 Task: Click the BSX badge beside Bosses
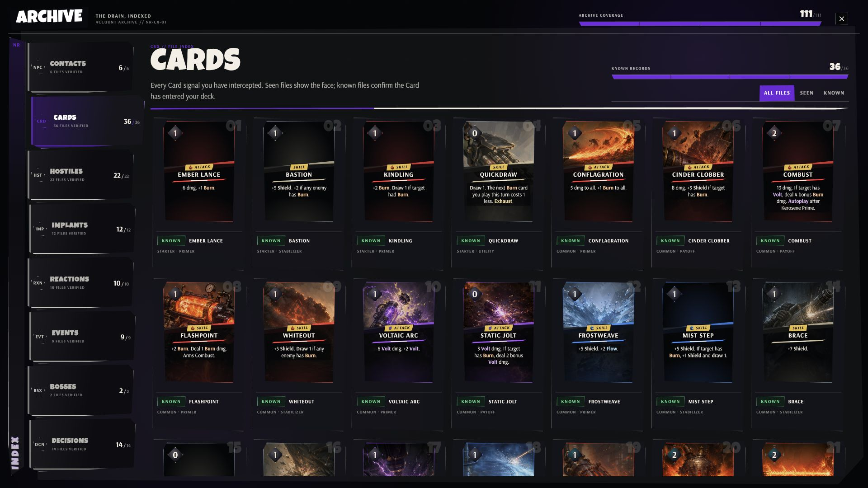38,390
